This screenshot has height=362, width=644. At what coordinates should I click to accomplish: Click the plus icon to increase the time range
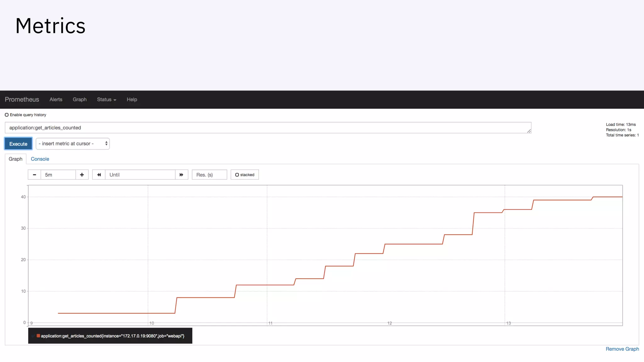[82, 175]
